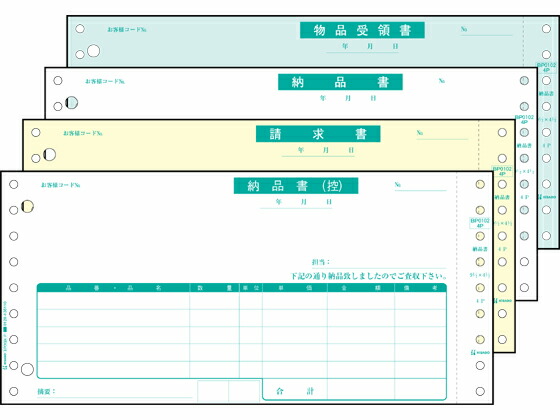Click お客様コードNo. label on the front sheet
Viewport: 560px width, 420px height.
[61, 185]
